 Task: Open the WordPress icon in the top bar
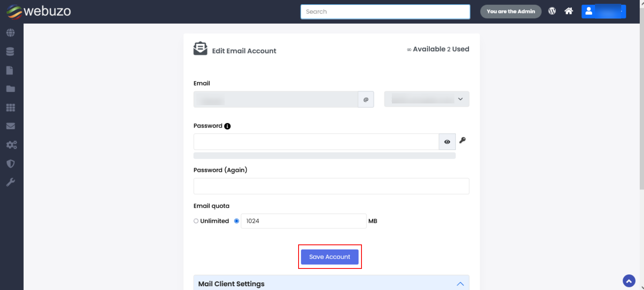click(552, 11)
